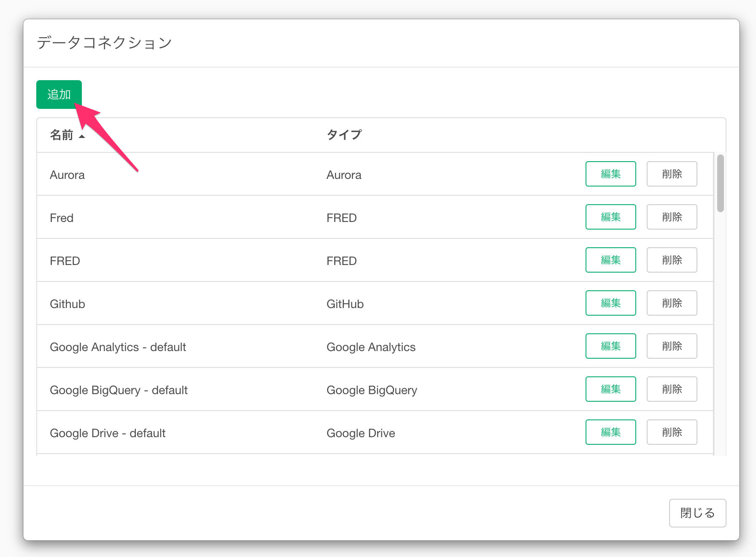The image size is (756, 557).
Task: Click the Google BigQuery type cell
Action: [372, 390]
